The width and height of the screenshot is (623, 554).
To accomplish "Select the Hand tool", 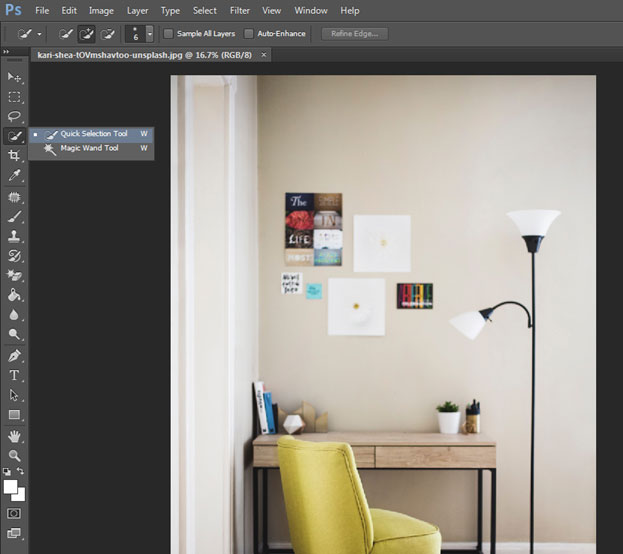I will (14, 436).
